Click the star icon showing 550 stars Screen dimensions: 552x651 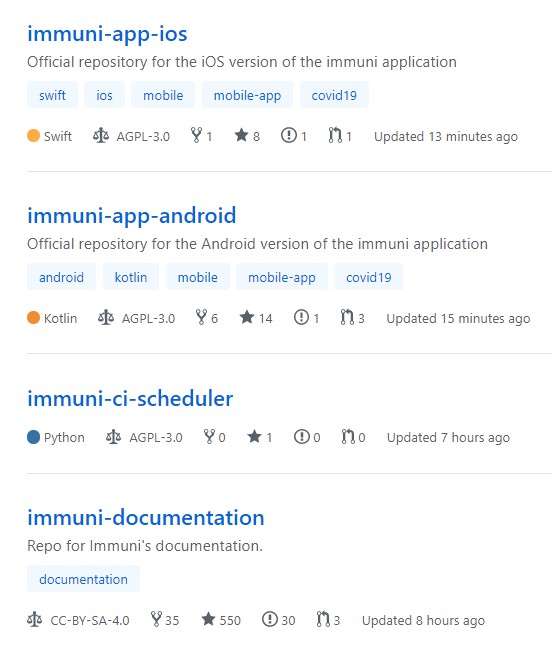208,619
